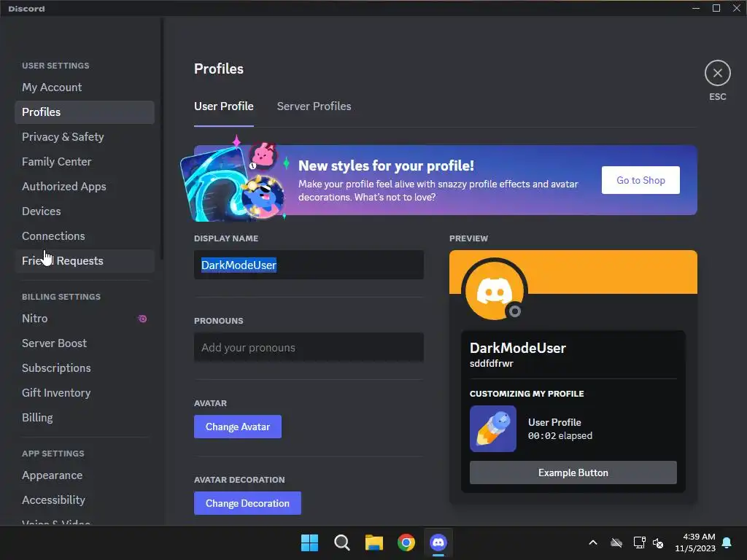Open Nitro billing page
Screen dimensions: 747x560
point(85,318)
